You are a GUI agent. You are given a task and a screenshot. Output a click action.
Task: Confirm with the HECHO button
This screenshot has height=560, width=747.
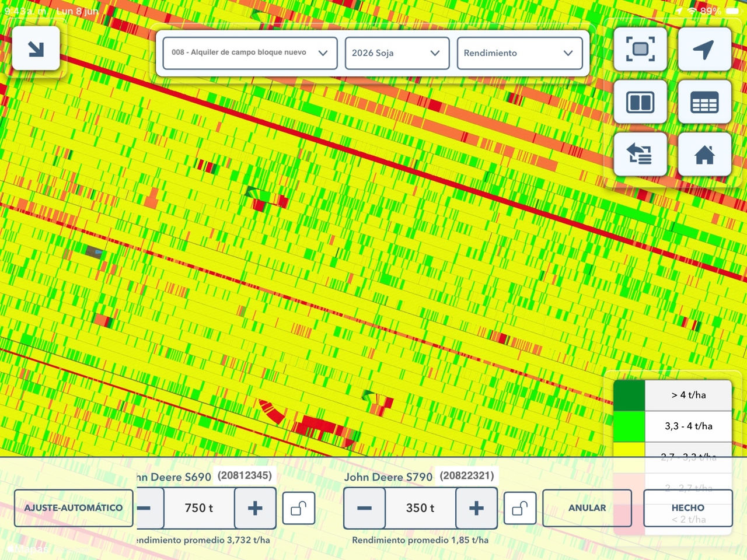[688, 508]
